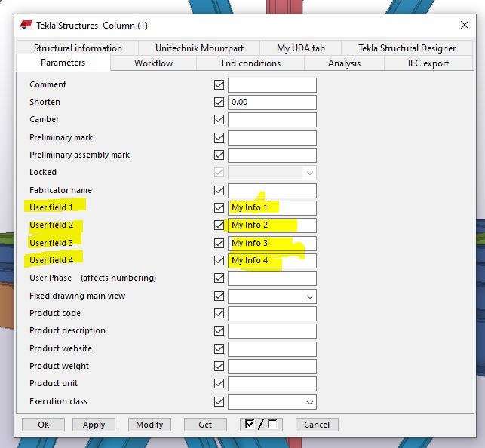485x448 pixels.
Task: Switch to the Workflow tab
Action: point(153,63)
